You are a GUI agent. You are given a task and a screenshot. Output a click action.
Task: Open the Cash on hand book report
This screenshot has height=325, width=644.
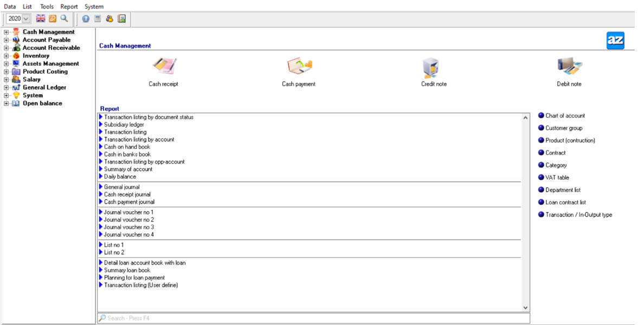click(x=127, y=147)
